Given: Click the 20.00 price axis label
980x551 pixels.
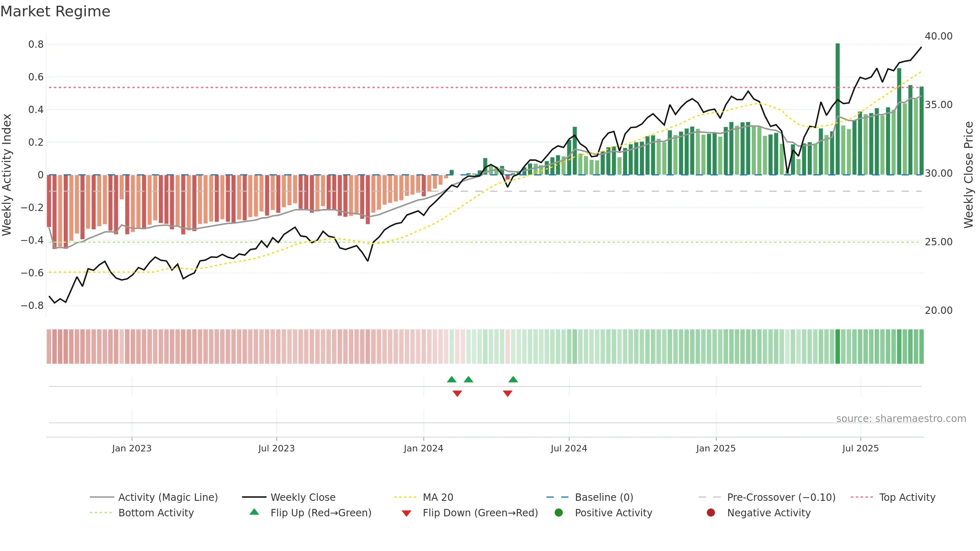Looking at the screenshot, I should pos(939,311).
